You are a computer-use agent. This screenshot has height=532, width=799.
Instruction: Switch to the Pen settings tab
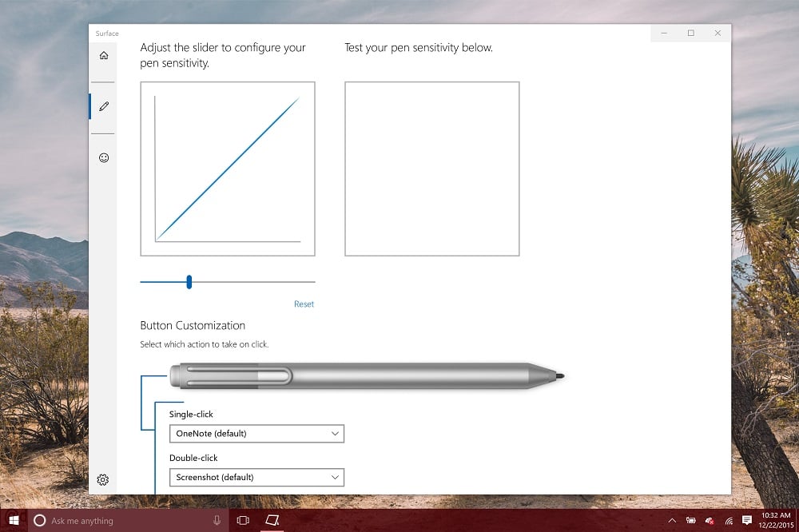pyautogui.click(x=103, y=105)
